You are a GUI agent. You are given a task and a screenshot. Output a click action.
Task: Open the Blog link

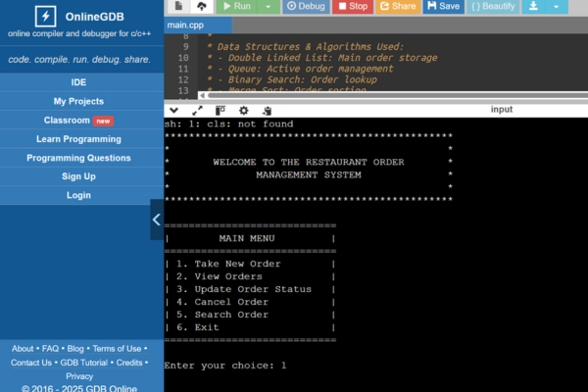point(75,349)
